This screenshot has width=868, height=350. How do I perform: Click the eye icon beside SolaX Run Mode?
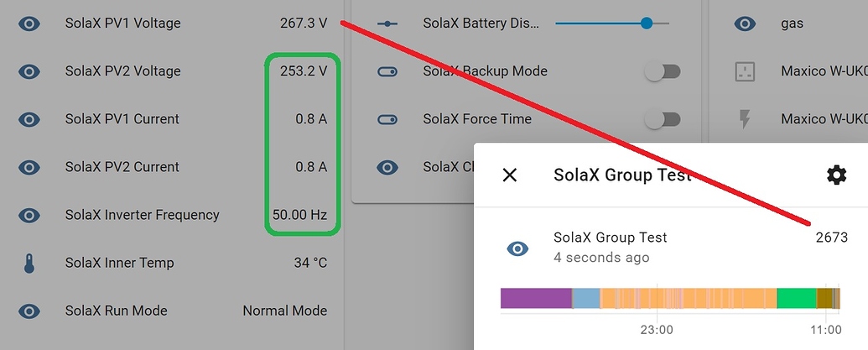click(x=29, y=311)
